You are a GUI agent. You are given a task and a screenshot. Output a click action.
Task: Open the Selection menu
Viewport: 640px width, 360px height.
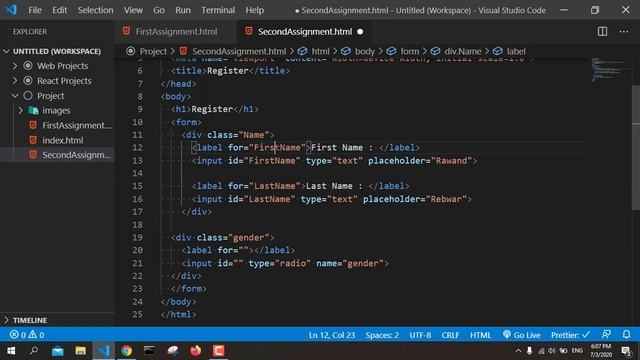pos(96,10)
